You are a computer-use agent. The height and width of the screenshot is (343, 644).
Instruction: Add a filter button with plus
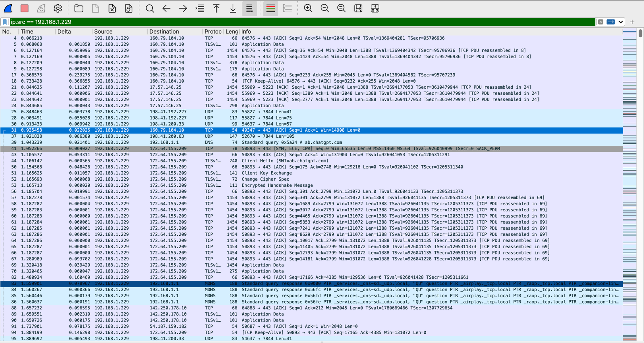coord(632,22)
